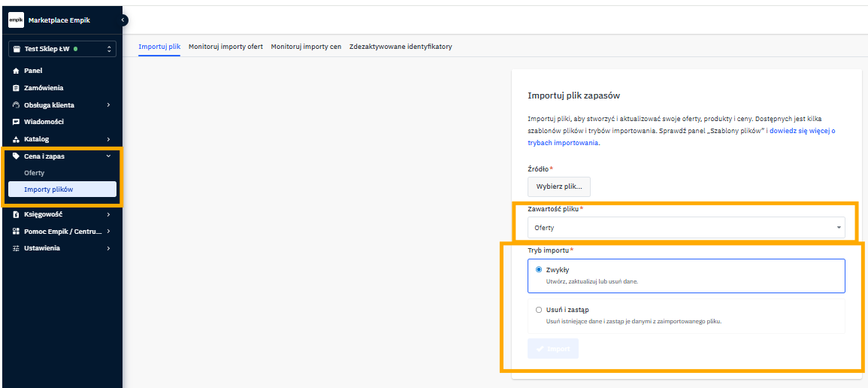Viewport: 868px width, 388px height.
Task: Collapse the sidebar with the arrow button
Action: [x=123, y=20]
